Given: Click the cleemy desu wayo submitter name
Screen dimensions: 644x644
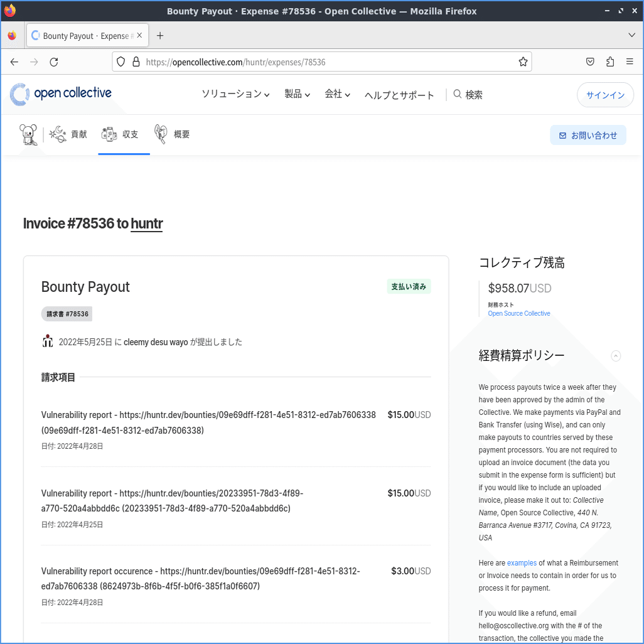Looking at the screenshot, I should point(156,341).
